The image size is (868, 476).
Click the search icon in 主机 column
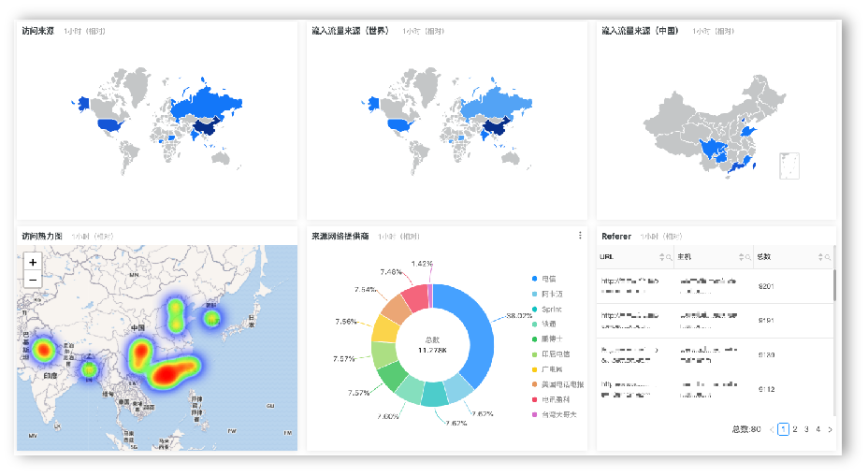pos(747,257)
